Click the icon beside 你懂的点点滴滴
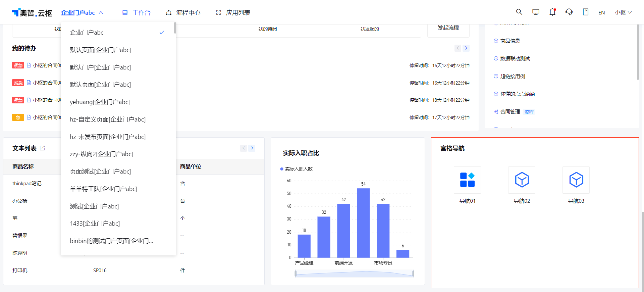The width and height of the screenshot is (644, 292). pyautogui.click(x=496, y=94)
